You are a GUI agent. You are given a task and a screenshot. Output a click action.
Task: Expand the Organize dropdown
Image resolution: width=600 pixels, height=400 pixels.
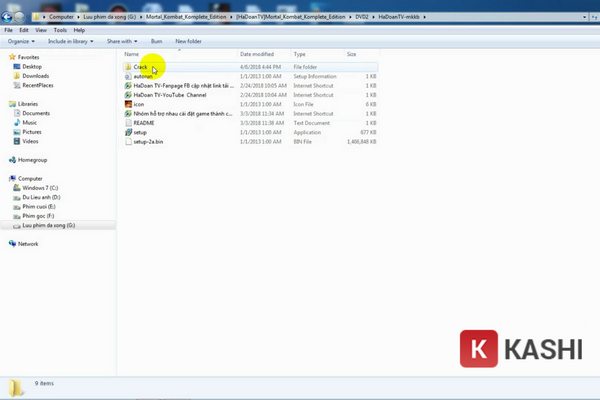(x=21, y=41)
